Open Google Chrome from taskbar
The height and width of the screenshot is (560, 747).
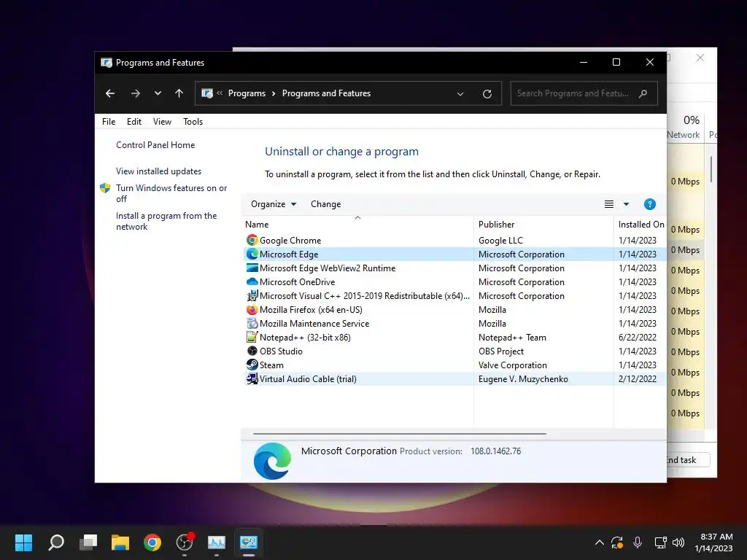152,542
